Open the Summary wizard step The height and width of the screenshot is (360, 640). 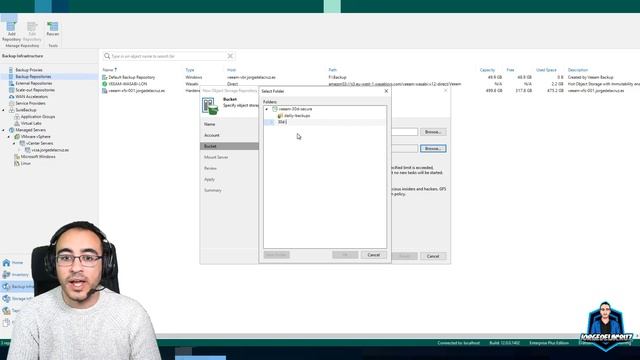coord(213,190)
